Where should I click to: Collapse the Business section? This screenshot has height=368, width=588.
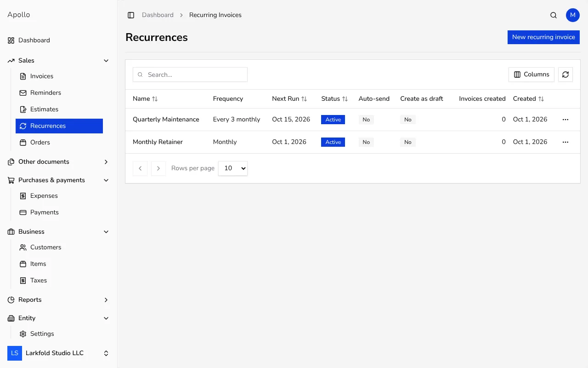pyautogui.click(x=59, y=232)
